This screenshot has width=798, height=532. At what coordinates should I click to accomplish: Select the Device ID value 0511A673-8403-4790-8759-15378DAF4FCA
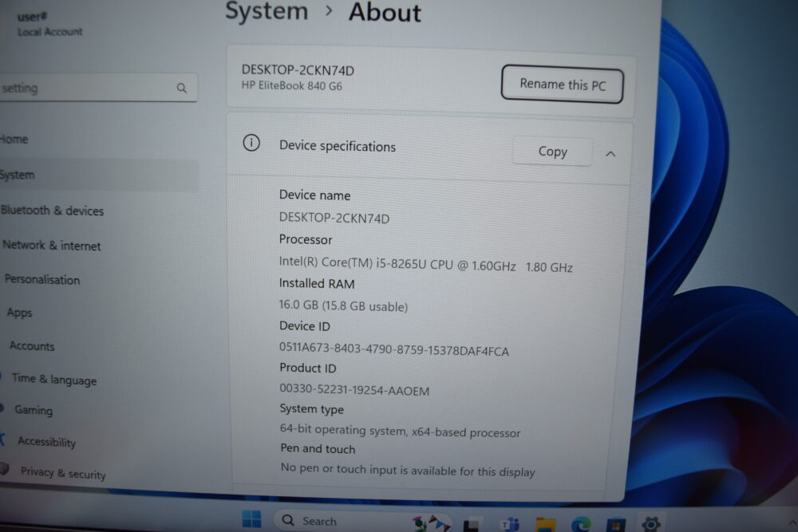(394, 350)
